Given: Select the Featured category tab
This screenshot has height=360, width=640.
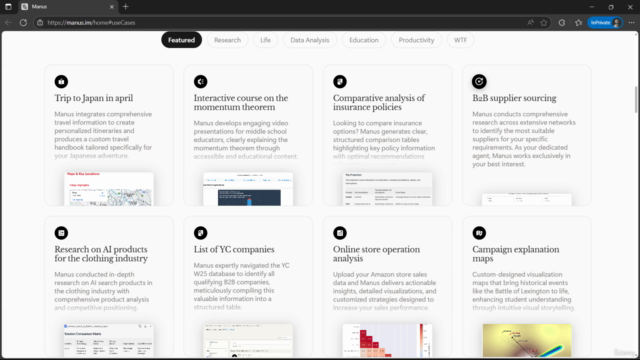Looking at the screenshot, I should point(182,40).
